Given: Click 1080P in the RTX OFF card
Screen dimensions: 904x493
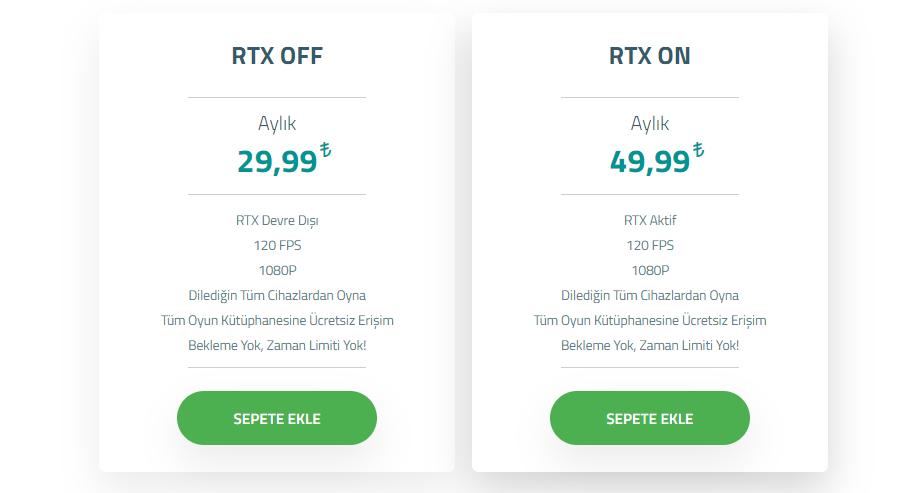Looking at the screenshot, I should tap(277, 270).
